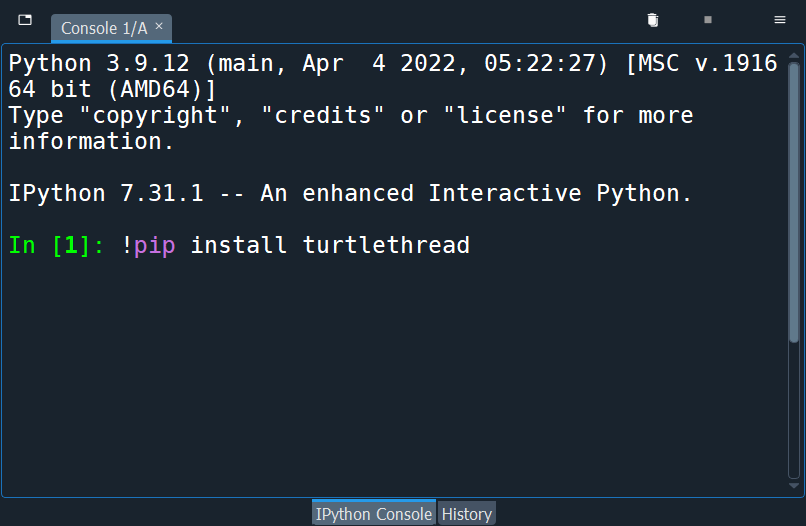
Task: Select the Console 1/A tab
Action: (104, 28)
